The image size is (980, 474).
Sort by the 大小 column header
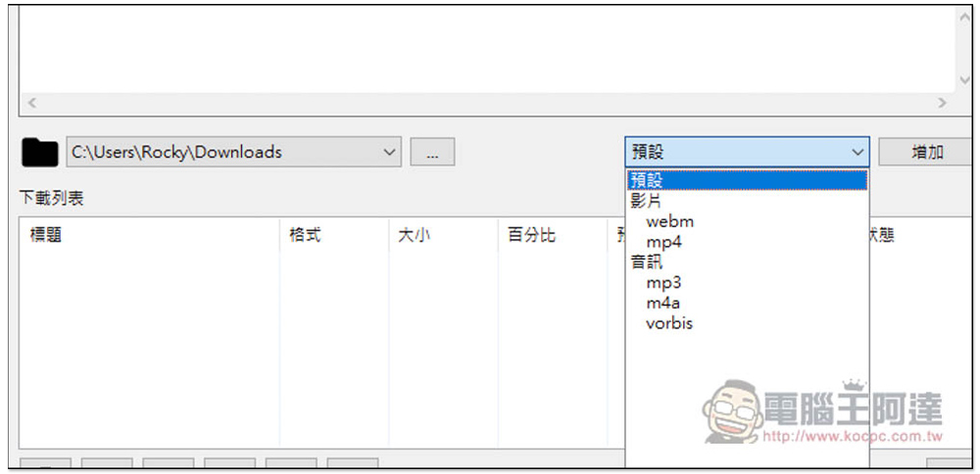click(x=443, y=235)
